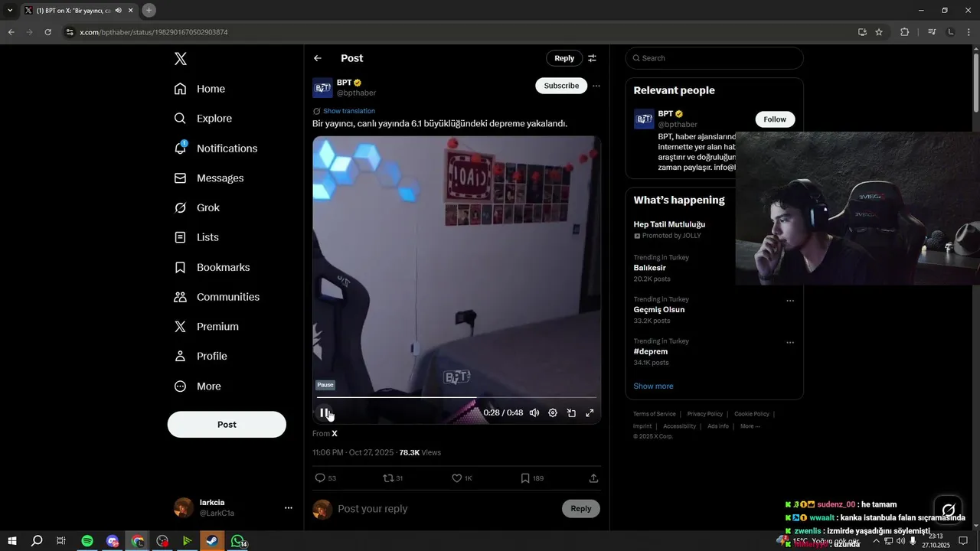Go back using the Post back arrow
The width and height of the screenshot is (980, 551).
pos(318,58)
